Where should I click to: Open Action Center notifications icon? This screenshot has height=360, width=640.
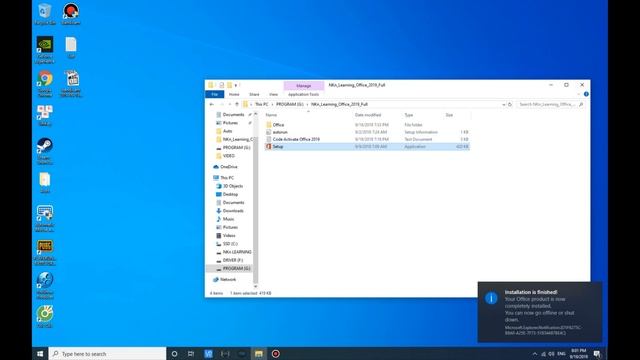pyautogui.click(x=597, y=353)
